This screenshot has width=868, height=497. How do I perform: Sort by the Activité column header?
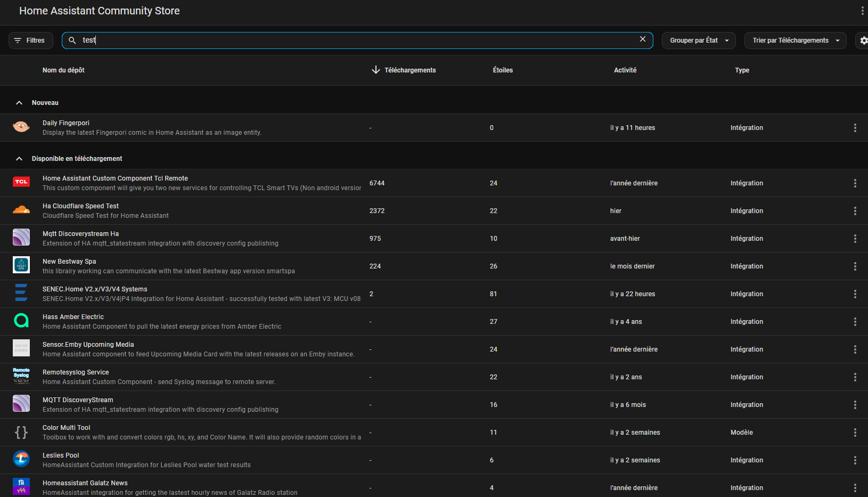(x=625, y=70)
